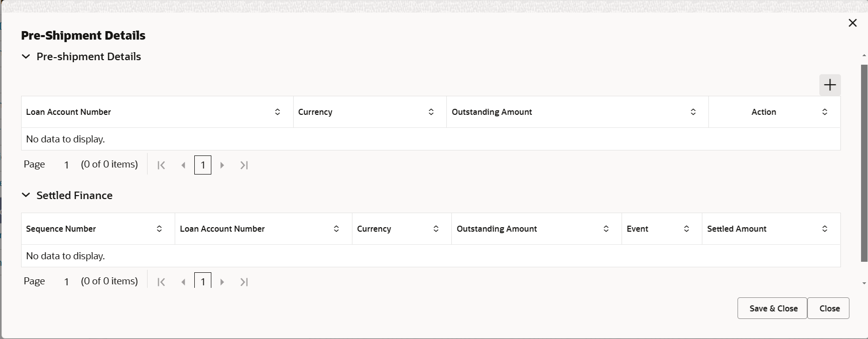
Task: Click the scrollbar down arrow
Action: [x=864, y=283]
